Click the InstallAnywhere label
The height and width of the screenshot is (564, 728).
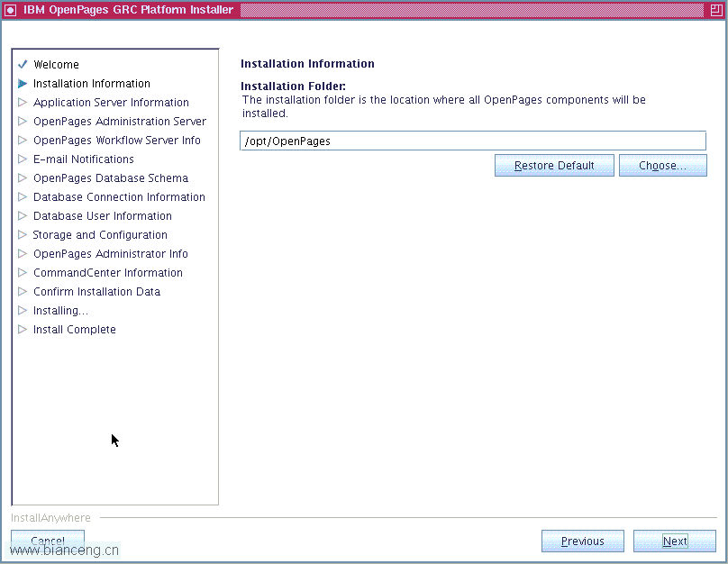[50, 517]
